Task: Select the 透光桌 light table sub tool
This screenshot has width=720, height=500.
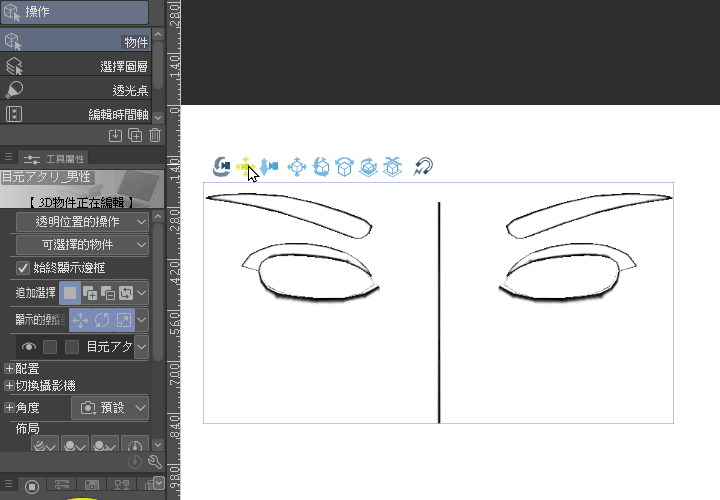Action: tap(75, 90)
